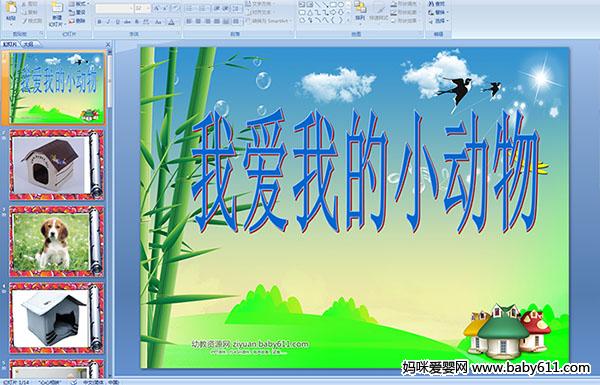Screen dimensions: 600x385
Task: Click the Shrink Font icon
Action: click(x=165, y=8)
